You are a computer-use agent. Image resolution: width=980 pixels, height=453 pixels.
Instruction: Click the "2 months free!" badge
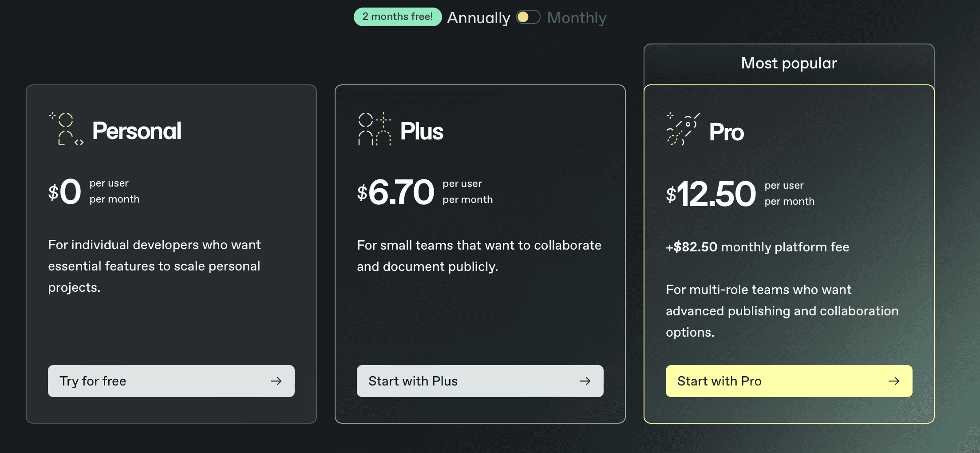[397, 17]
